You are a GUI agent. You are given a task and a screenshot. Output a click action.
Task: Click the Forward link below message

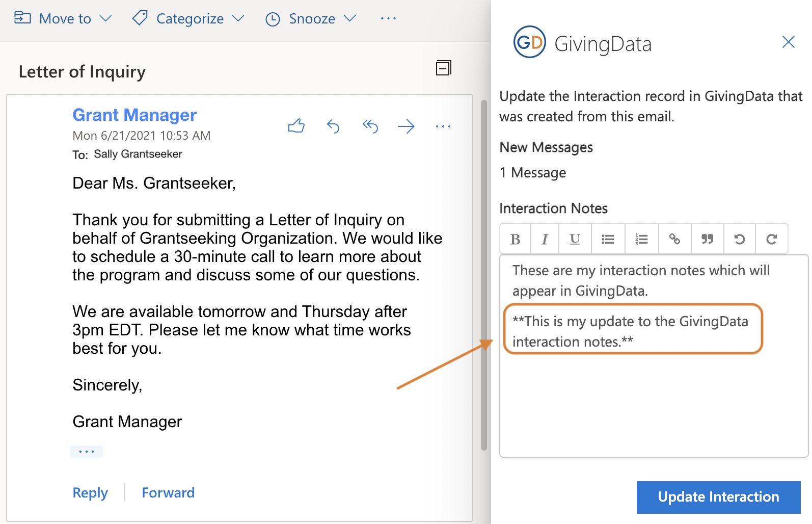pyautogui.click(x=168, y=492)
